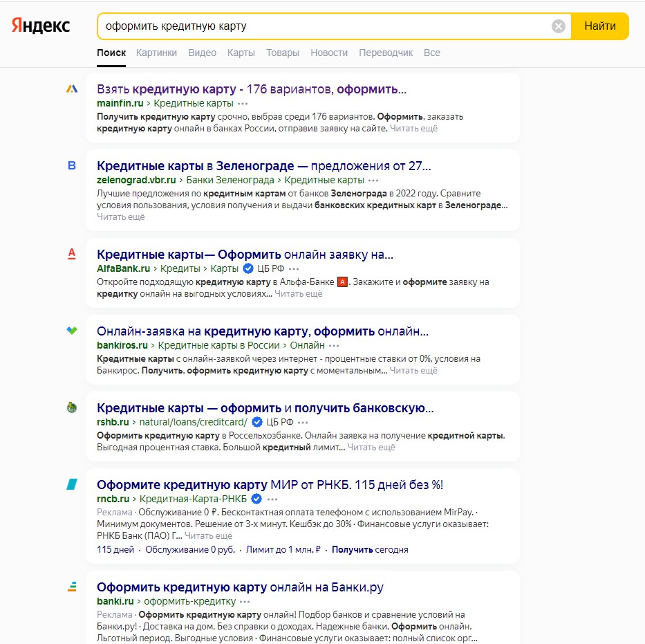Click the 'Кредитные карты' breadcrumb under mainfin.ru
645x644 pixels.
point(194,103)
